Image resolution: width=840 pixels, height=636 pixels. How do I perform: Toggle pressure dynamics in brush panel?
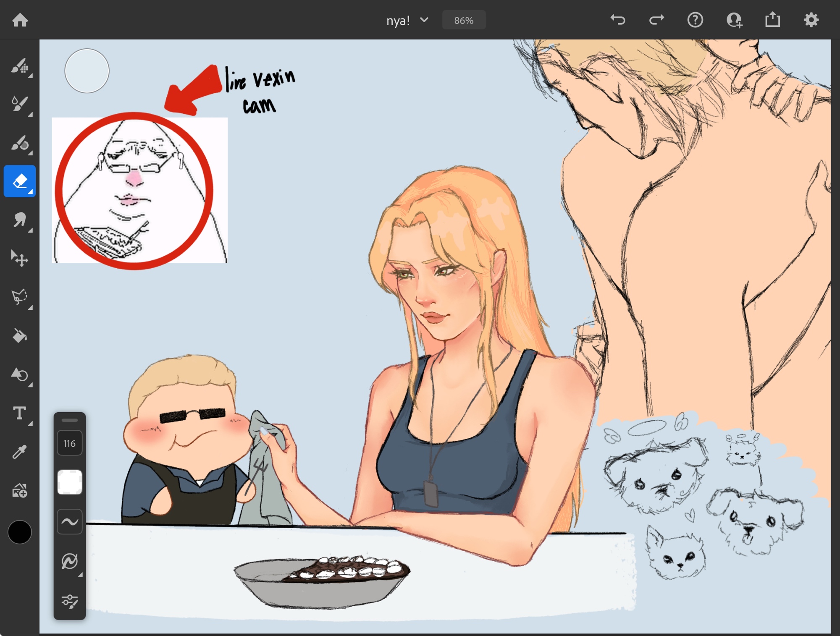(x=69, y=561)
